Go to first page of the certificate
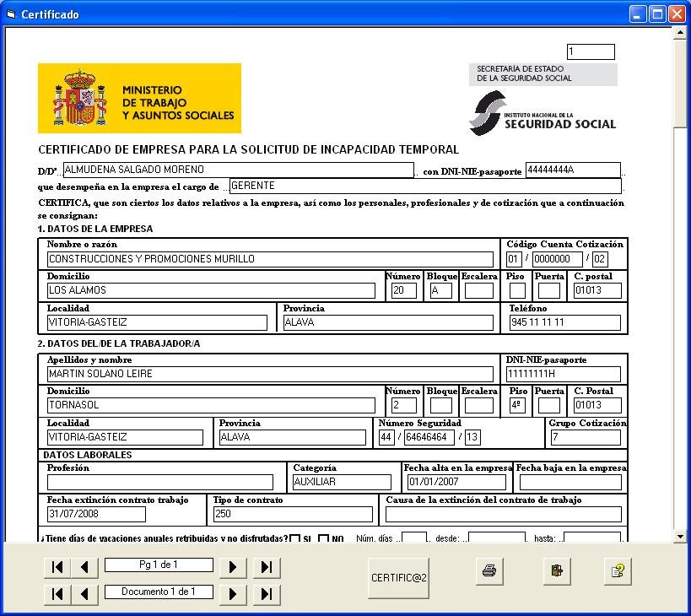The height and width of the screenshot is (616, 691). (x=57, y=567)
